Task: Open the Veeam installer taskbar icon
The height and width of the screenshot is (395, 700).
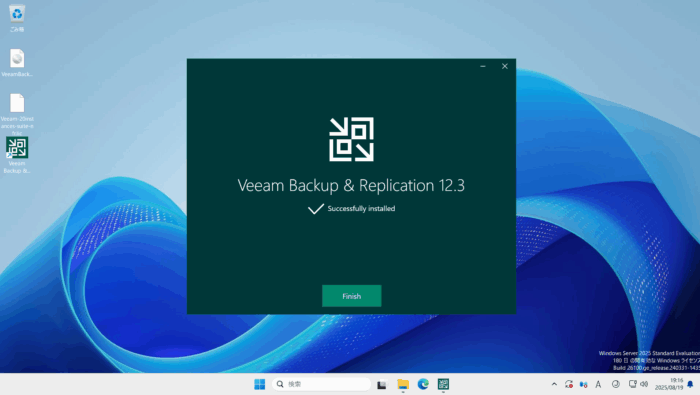Action: coord(443,384)
